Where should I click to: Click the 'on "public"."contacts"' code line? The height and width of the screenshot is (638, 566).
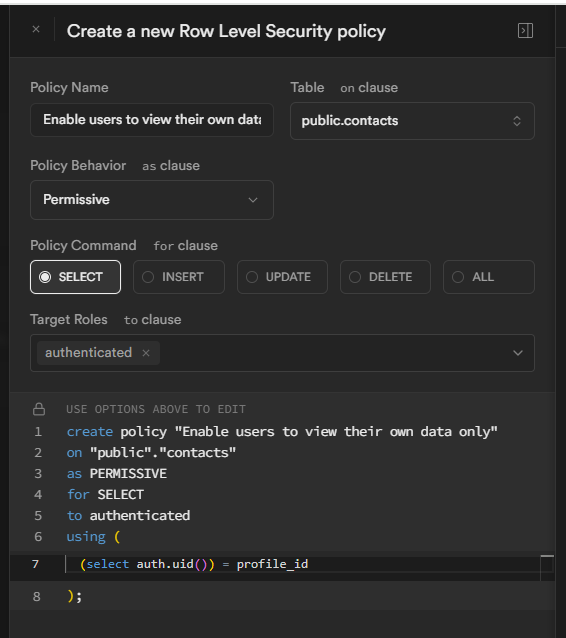(151, 452)
